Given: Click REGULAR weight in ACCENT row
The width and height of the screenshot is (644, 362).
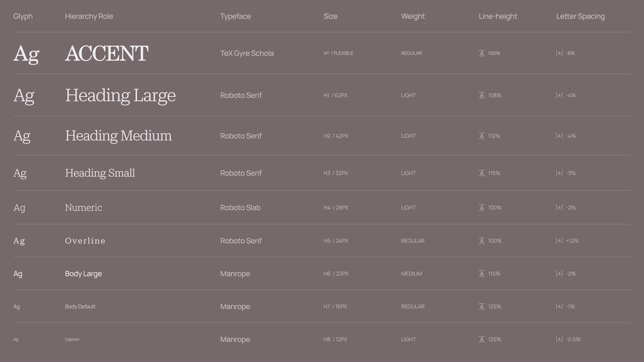Looking at the screenshot, I should (x=412, y=53).
